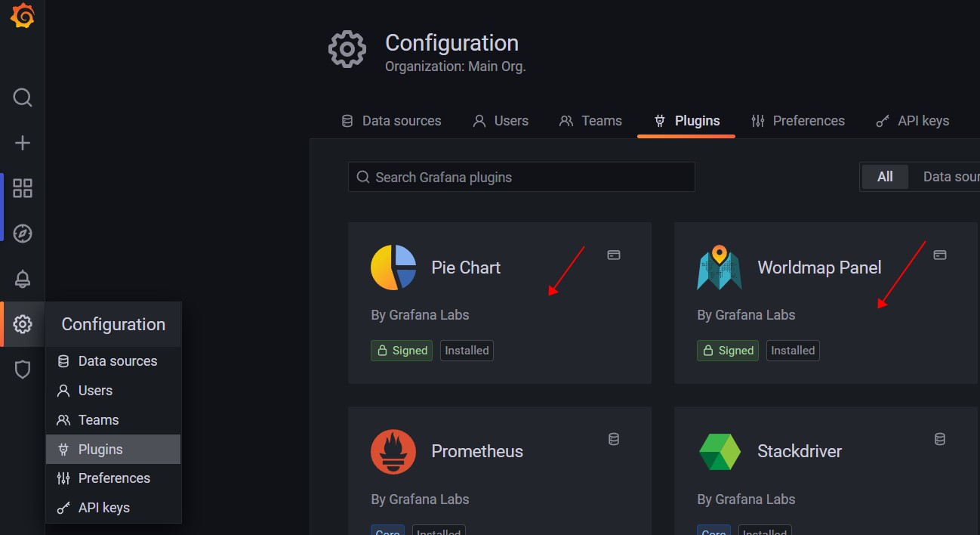Image resolution: width=980 pixels, height=535 pixels.
Task: Click the Signed badge on Pie Chart
Action: click(402, 351)
